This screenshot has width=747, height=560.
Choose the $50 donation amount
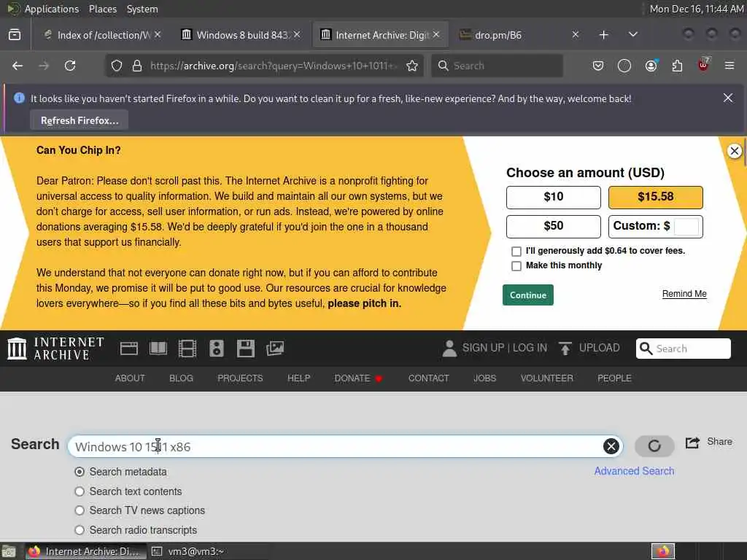pos(553,226)
